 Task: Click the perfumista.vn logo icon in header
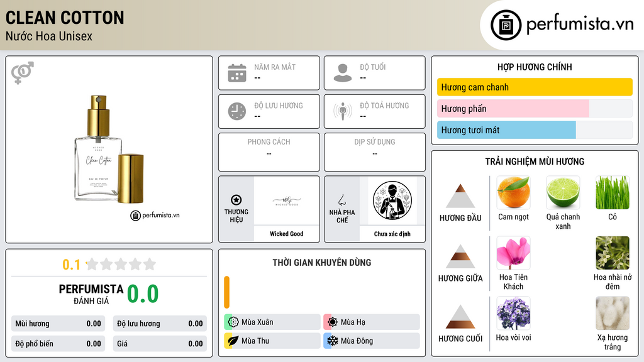(x=506, y=25)
